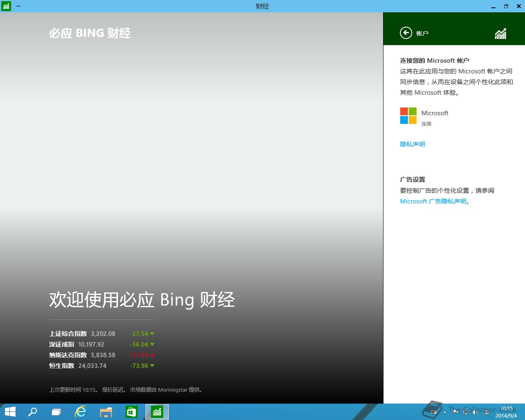The image size is (525, 420).
Task: Open the touch keyboard tray icon
Action: [433, 412]
